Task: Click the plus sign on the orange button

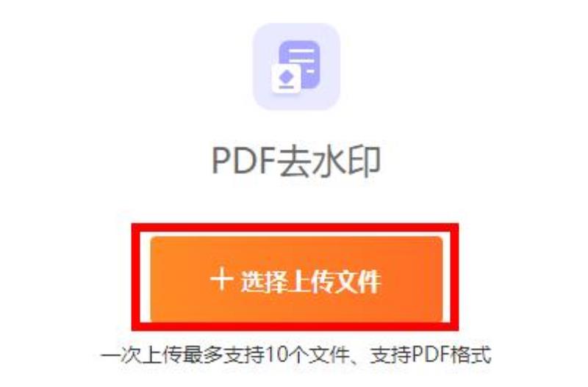Action: (221, 279)
